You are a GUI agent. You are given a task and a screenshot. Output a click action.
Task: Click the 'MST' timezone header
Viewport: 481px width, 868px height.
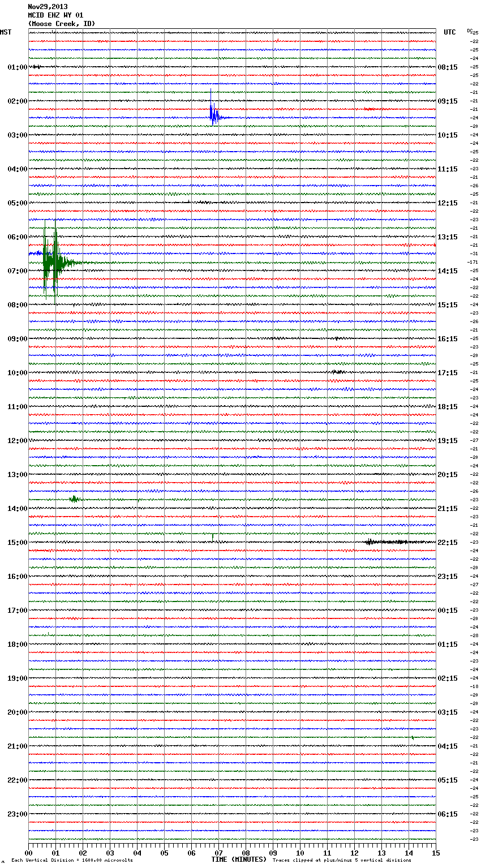(x=6, y=32)
